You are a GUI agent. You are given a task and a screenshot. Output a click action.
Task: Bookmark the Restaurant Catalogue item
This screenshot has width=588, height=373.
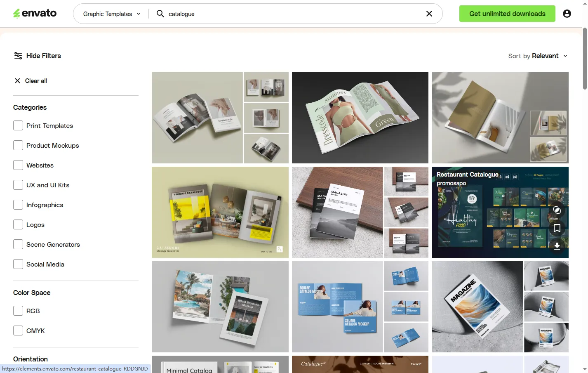point(557,228)
